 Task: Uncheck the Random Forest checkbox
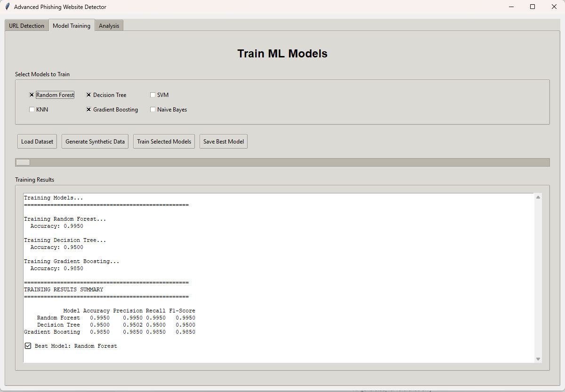tap(32, 95)
